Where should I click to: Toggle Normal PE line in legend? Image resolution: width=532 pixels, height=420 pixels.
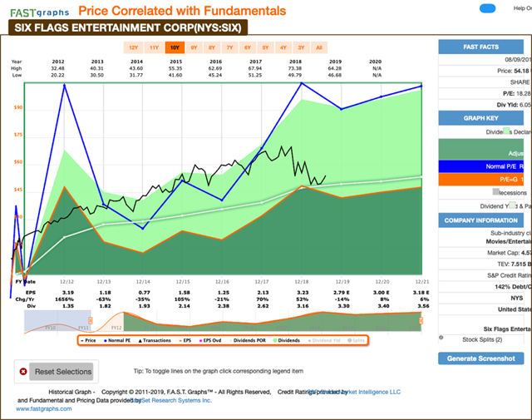coord(117,340)
